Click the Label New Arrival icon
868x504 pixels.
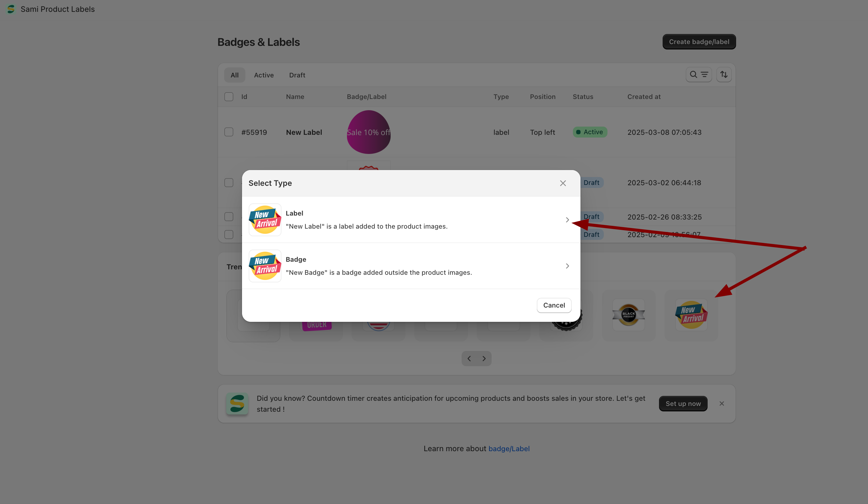tap(265, 220)
